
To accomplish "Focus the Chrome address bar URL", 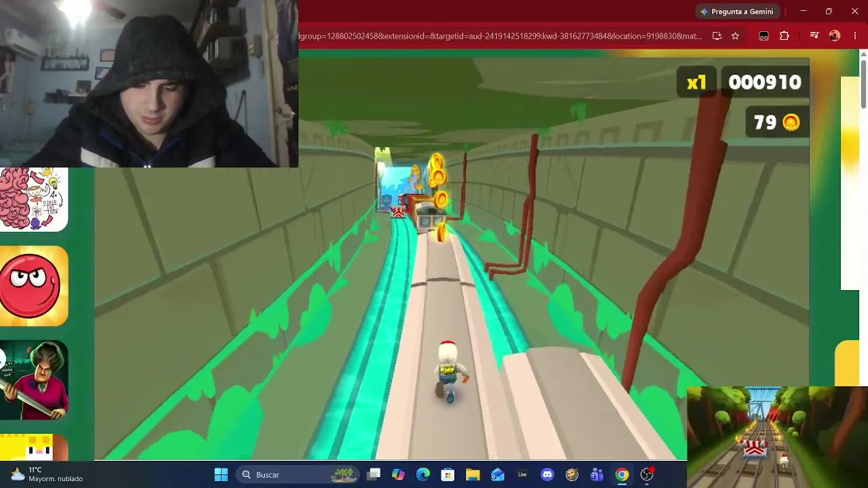I will [500, 36].
